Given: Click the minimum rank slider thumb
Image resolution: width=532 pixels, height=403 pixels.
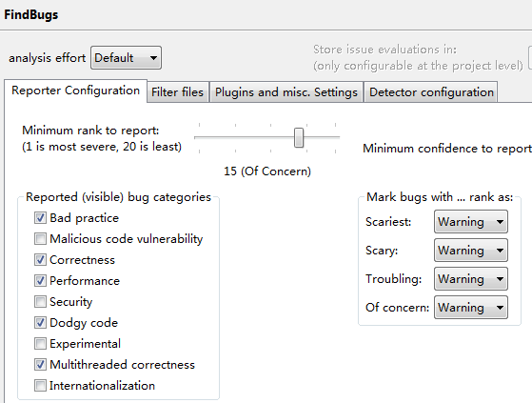Looking at the screenshot, I should 299,137.
